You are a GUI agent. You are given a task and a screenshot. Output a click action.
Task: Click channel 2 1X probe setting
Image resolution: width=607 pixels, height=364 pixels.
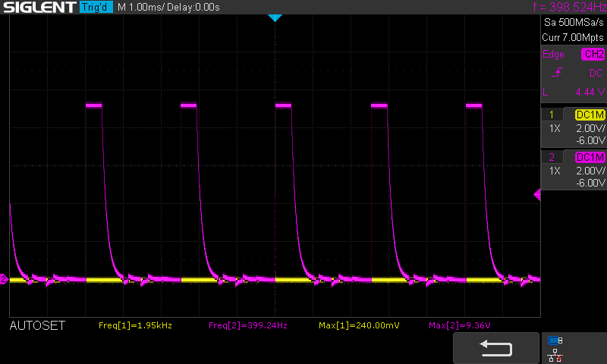click(555, 171)
